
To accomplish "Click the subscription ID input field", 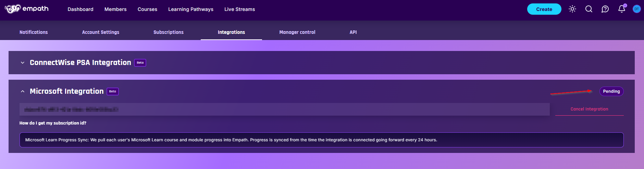I will click(x=284, y=109).
